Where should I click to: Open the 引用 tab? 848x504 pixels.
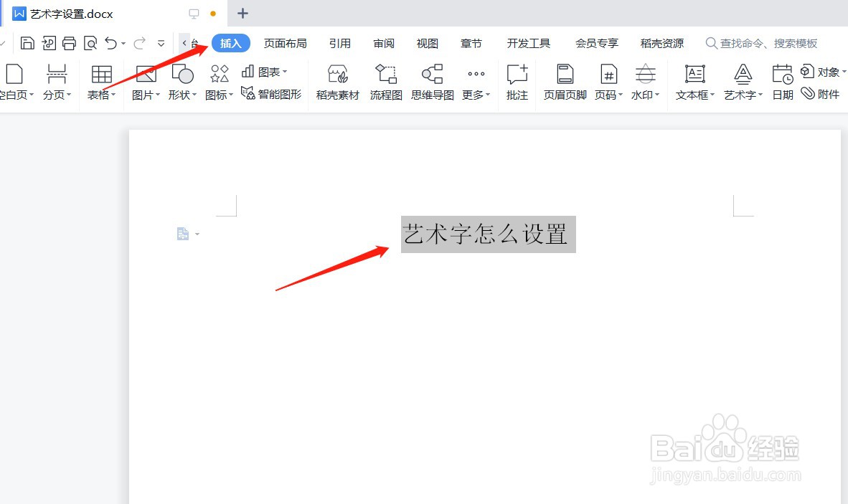[339, 43]
